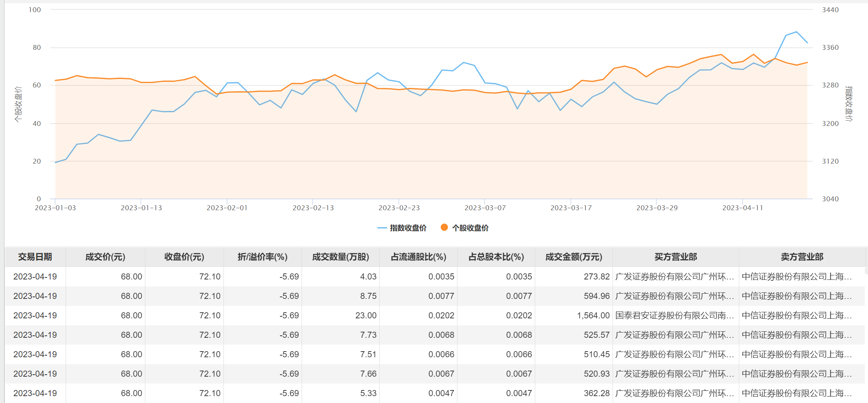Toggle the 指数收盘价 legend series
868x403 pixels.
pos(402,228)
